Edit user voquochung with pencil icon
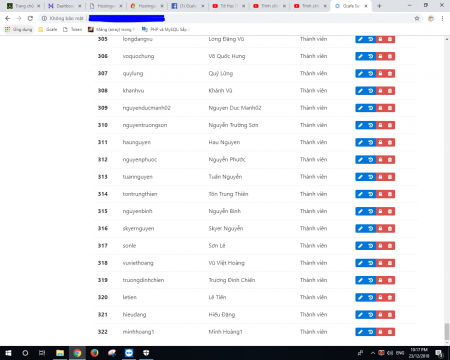Viewport: 450px width, 360px height. coord(360,56)
